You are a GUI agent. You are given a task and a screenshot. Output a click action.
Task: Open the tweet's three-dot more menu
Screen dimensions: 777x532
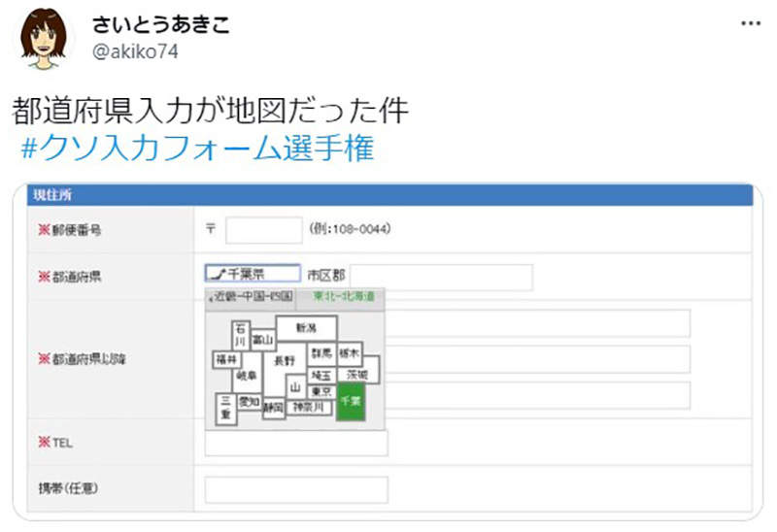click(x=751, y=22)
